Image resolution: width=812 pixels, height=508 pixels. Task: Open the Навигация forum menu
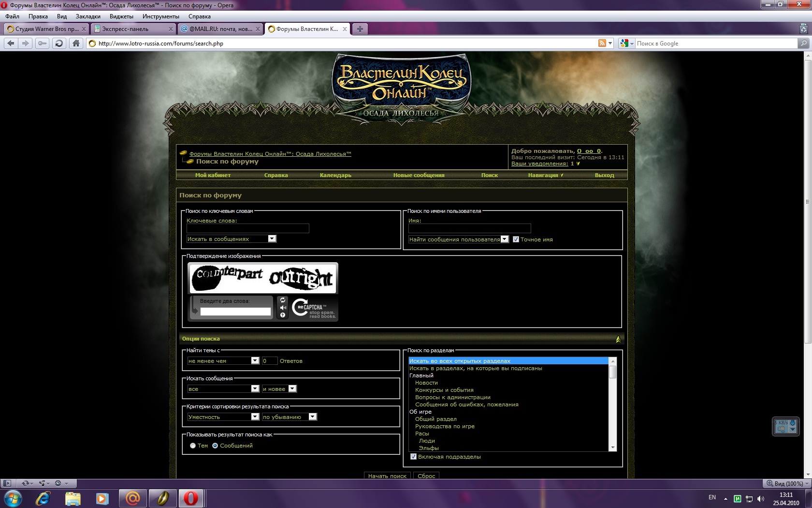click(x=545, y=175)
